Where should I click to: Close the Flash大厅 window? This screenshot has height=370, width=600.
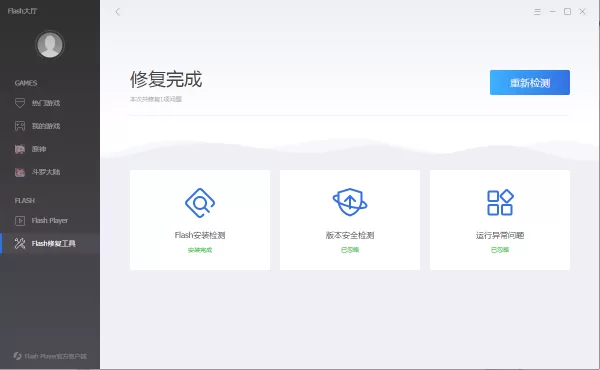582,12
